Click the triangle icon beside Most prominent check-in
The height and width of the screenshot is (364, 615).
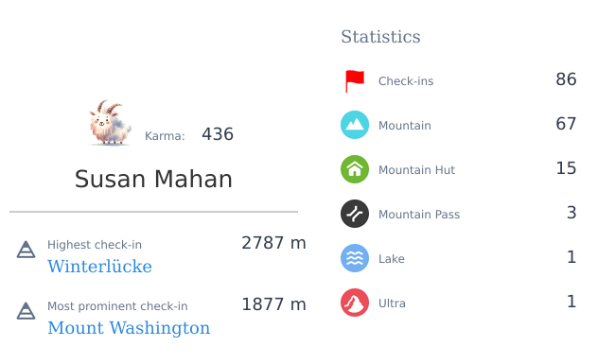click(26, 311)
